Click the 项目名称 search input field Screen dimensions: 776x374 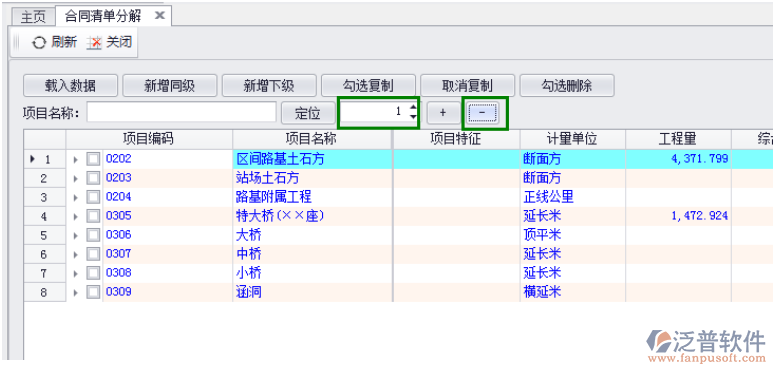(x=182, y=113)
